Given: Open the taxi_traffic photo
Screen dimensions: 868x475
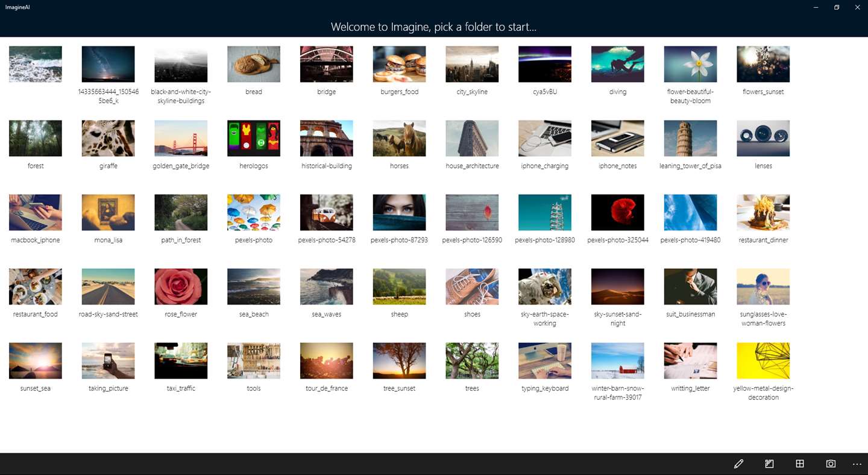Looking at the screenshot, I should tap(181, 360).
